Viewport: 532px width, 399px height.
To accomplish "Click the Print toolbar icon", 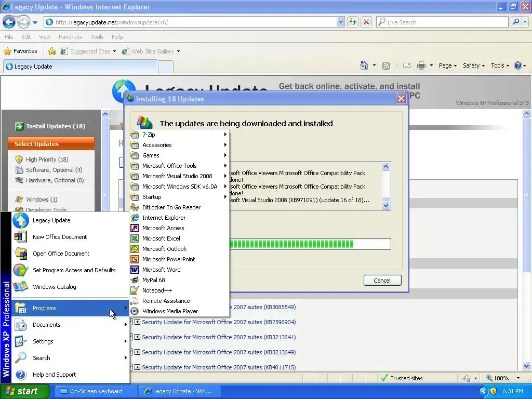I will point(421,65).
